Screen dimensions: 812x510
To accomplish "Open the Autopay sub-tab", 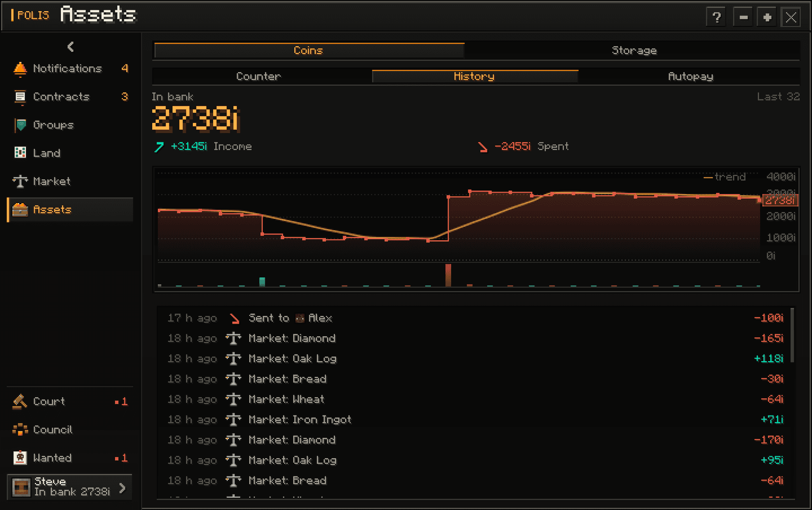I will [690, 76].
